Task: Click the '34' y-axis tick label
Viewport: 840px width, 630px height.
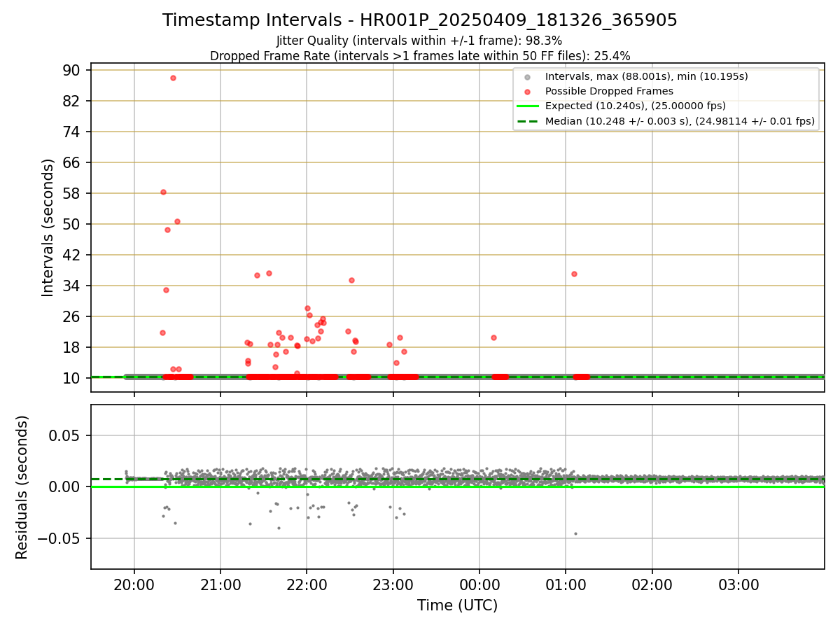Action: click(x=73, y=286)
